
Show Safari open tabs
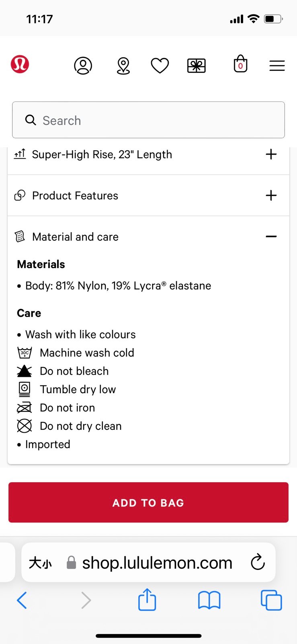pyautogui.click(x=271, y=600)
